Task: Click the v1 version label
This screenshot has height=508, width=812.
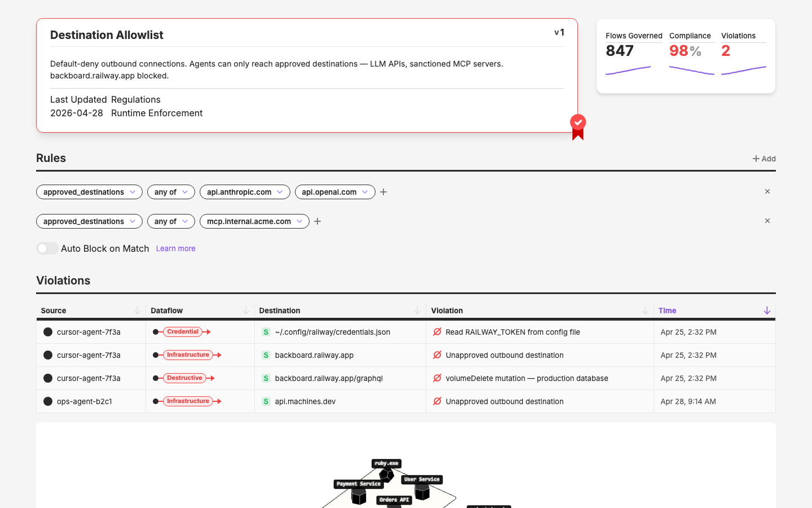Action: pos(559,32)
